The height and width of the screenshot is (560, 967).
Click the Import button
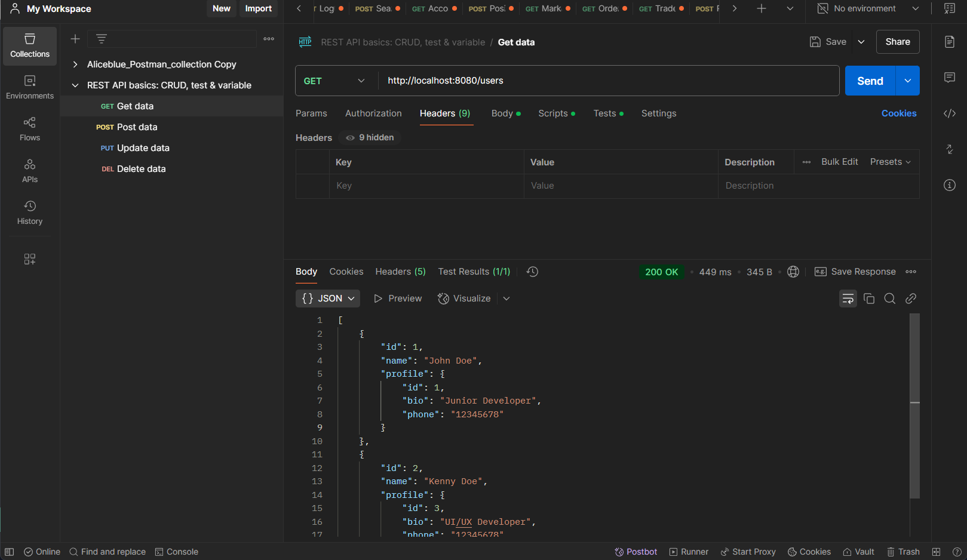point(258,8)
